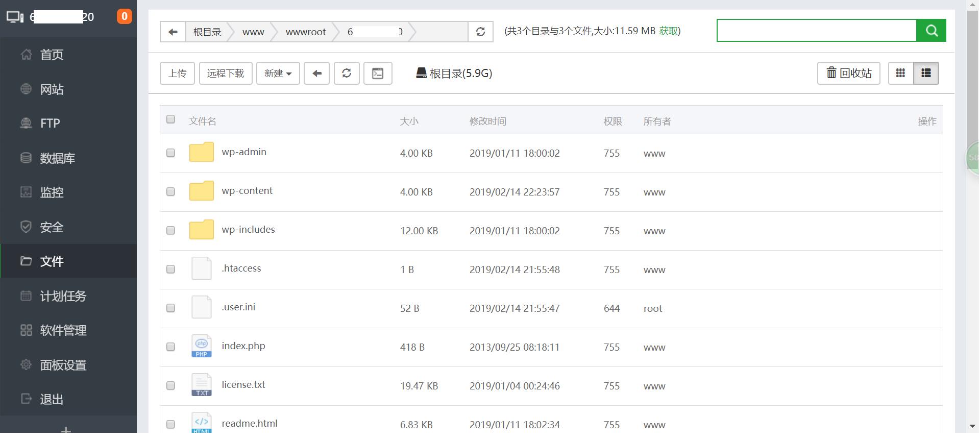Navigate to wwwroot in breadcrumb path
This screenshot has width=980, height=441.
pos(305,32)
